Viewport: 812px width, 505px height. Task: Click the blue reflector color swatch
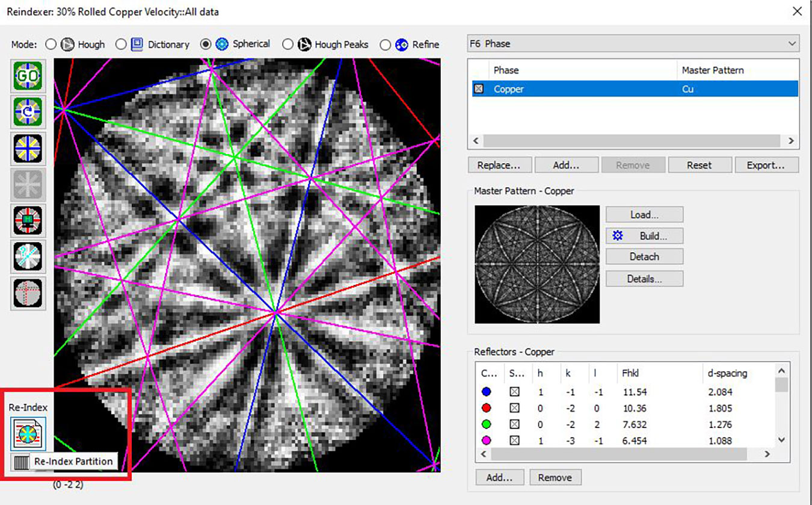click(487, 392)
